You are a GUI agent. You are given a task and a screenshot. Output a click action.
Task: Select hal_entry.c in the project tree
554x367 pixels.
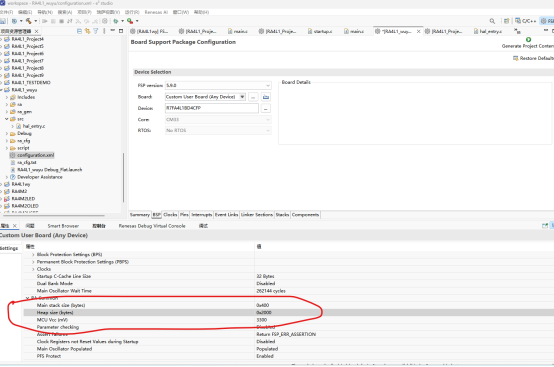34,126
